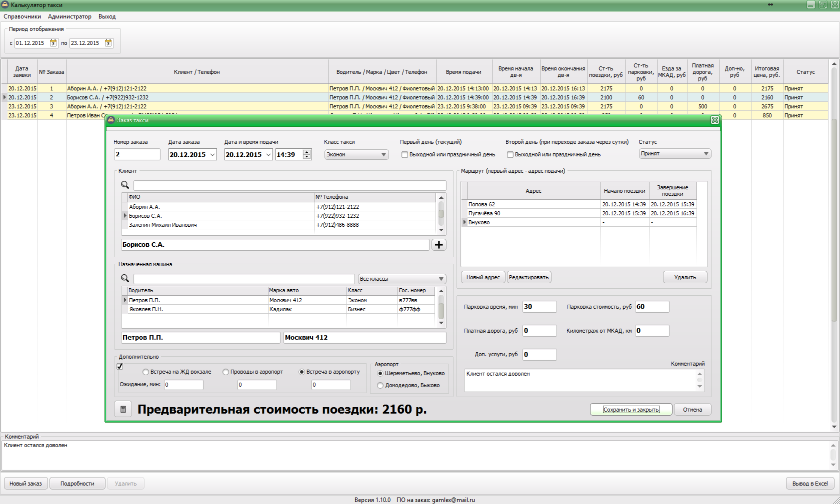Image resolution: width=840 pixels, height=504 pixels.
Task: Select Проводы в аэропорт radio option
Action: tap(226, 372)
